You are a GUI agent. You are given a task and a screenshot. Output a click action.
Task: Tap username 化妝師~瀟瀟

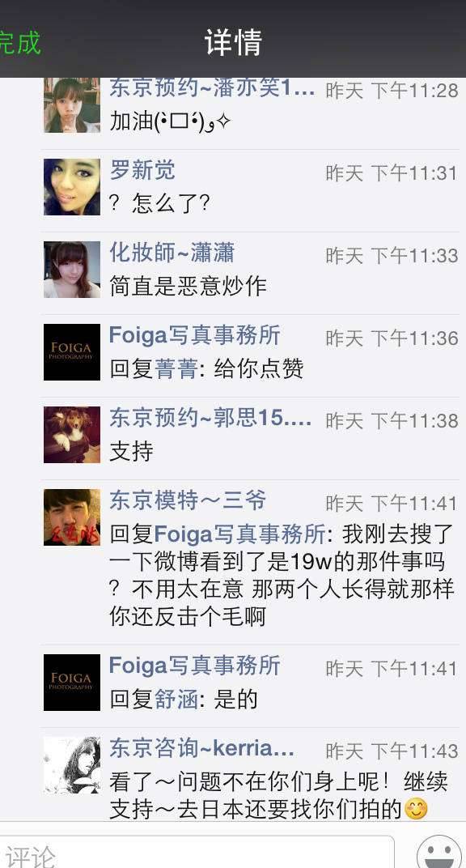point(172,253)
